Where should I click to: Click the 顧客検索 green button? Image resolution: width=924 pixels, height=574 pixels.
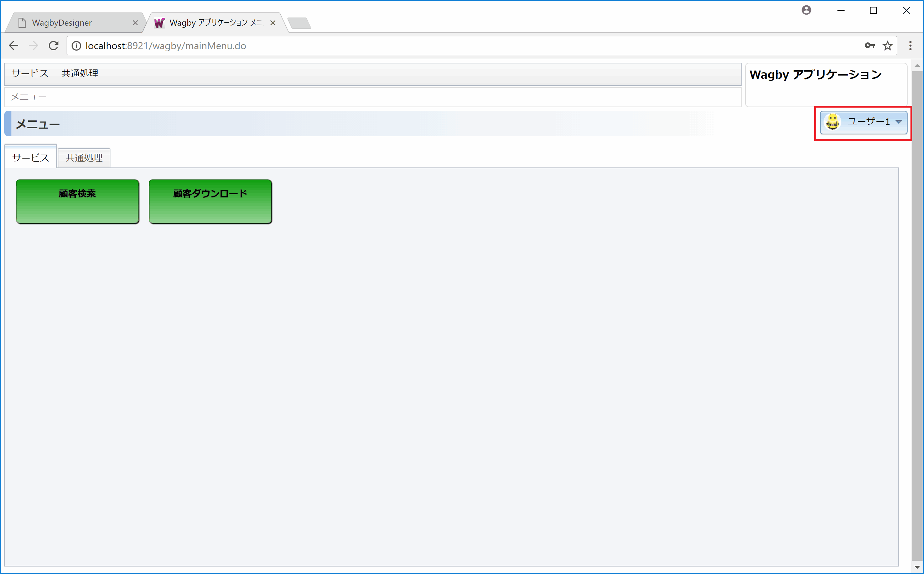[x=77, y=201]
